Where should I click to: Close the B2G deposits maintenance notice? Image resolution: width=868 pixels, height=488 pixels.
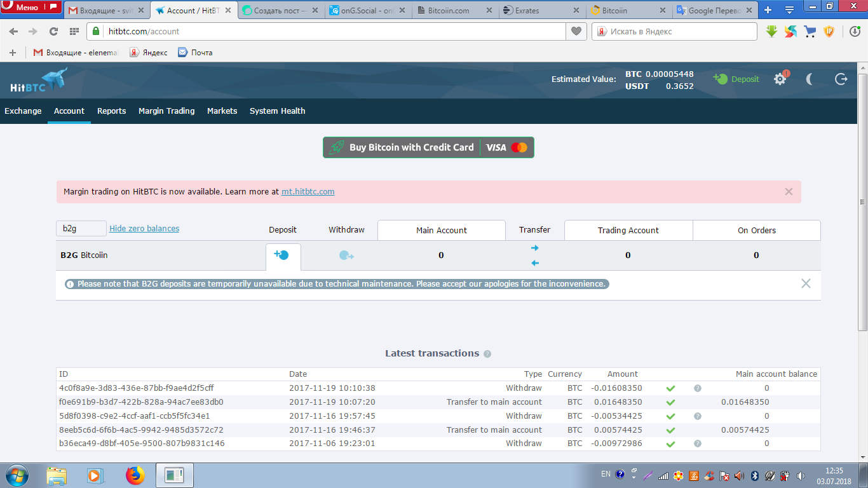click(806, 283)
